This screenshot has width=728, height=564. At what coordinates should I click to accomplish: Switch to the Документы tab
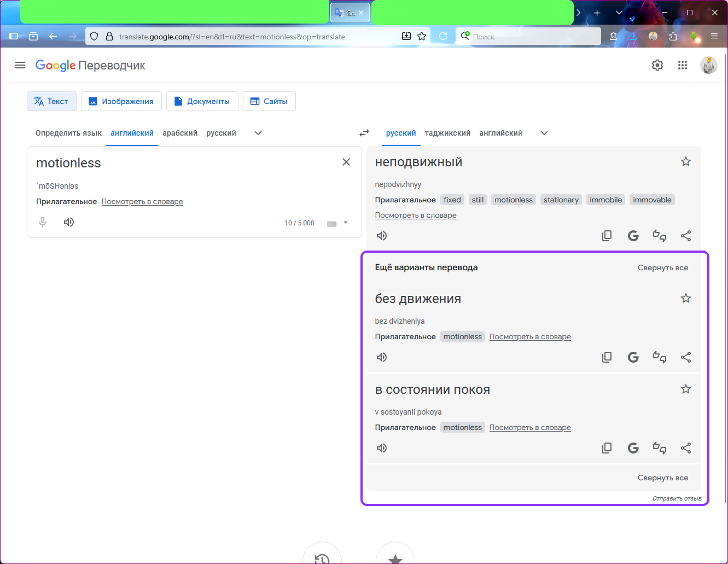[202, 101]
